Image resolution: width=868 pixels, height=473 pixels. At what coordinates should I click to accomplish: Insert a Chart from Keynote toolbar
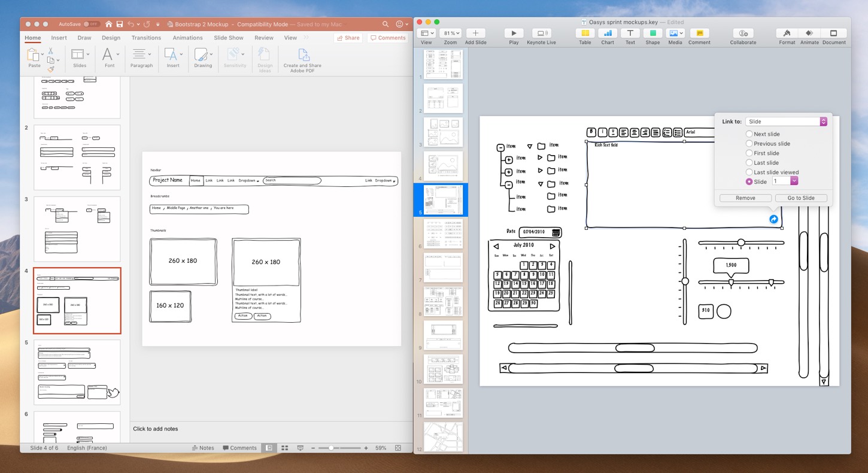pyautogui.click(x=608, y=34)
